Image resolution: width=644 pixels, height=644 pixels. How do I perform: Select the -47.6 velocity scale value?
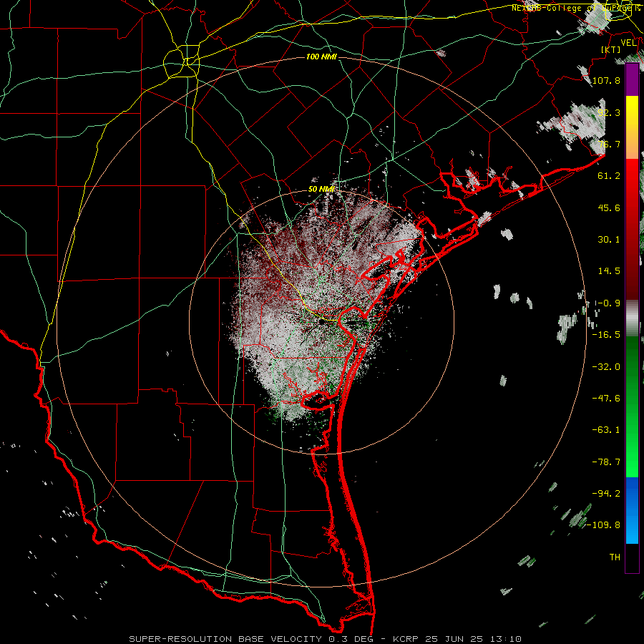(x=606, y=399)
